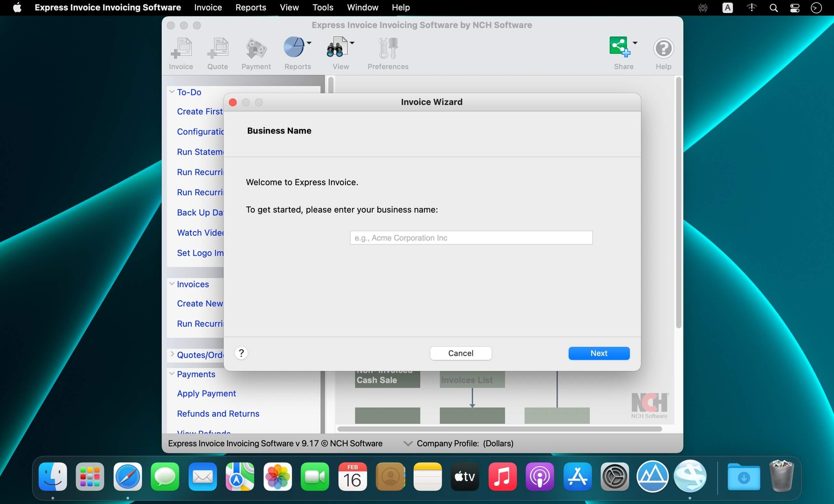The image size is (834, 504).
Task: Click the Spotlight search icon in menu bar
Action: tap(773, 7)
